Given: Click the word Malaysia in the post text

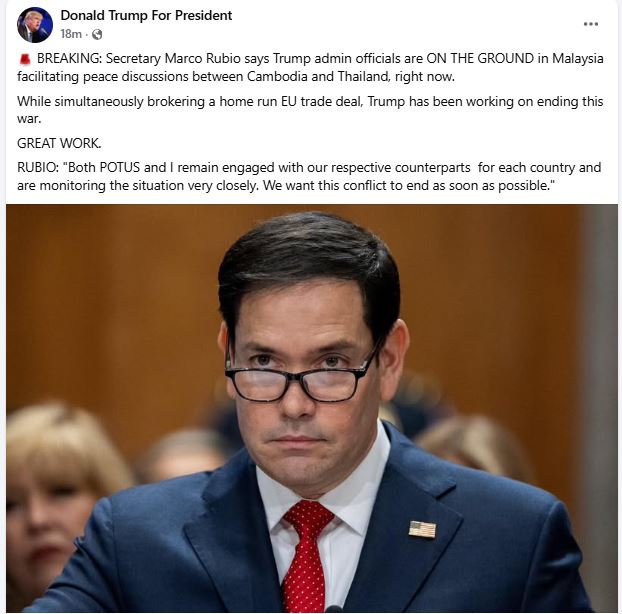Looking at the screenshot, I should (578, 59).
